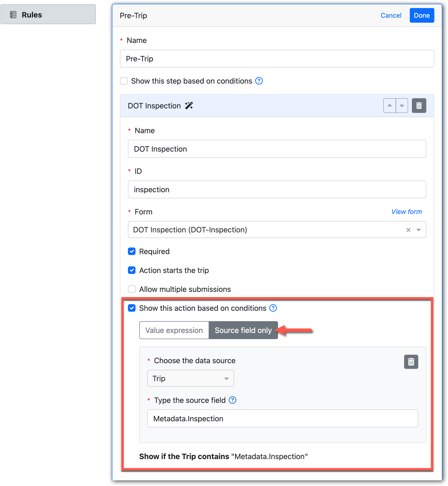Delete the DOT Inspection action via trash icon
The height and width of the screenshot is (486, 448).
[x=419, y=106]
